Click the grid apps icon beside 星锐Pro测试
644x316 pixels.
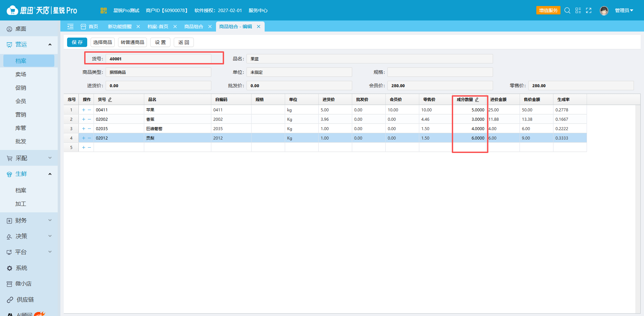click(x=104, y=10)
